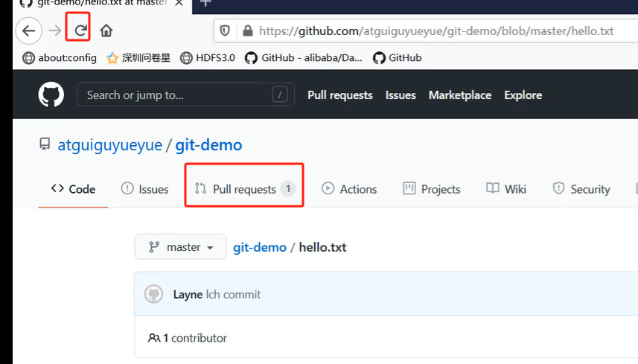Open Explore in top navigation
638x364 pixels.
click(x=523, y=95)
